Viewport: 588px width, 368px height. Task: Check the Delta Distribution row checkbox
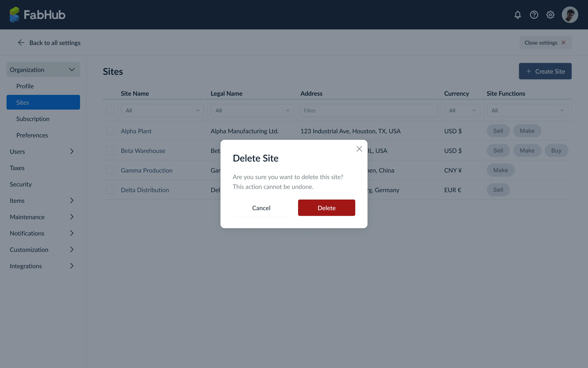110,190
